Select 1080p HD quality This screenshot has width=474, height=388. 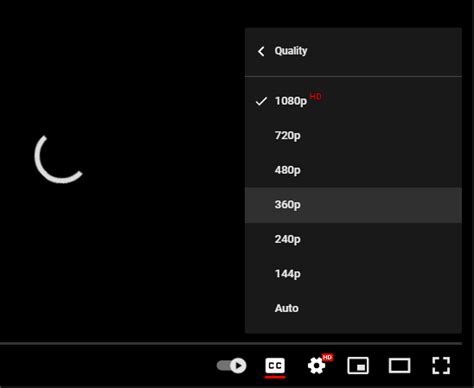[x=353, y=101]
